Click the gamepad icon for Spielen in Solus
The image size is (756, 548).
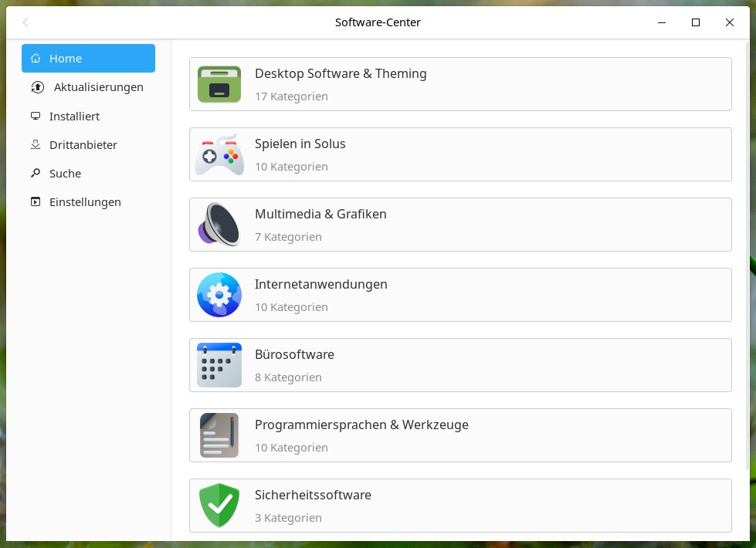click(219, 154)
